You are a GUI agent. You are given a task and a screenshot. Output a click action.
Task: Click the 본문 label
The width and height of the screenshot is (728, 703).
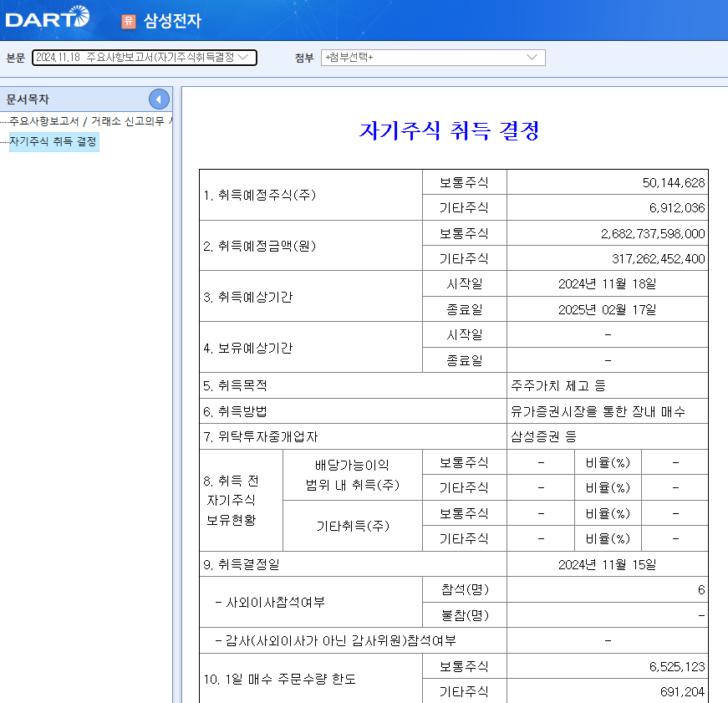coord(15,58)
